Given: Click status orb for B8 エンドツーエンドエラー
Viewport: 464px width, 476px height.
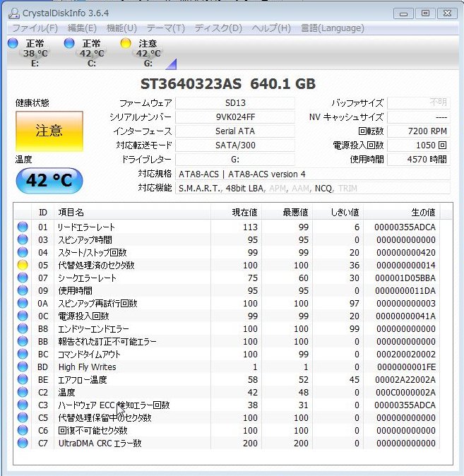Looking at the screenshot, I should [23, 328].
